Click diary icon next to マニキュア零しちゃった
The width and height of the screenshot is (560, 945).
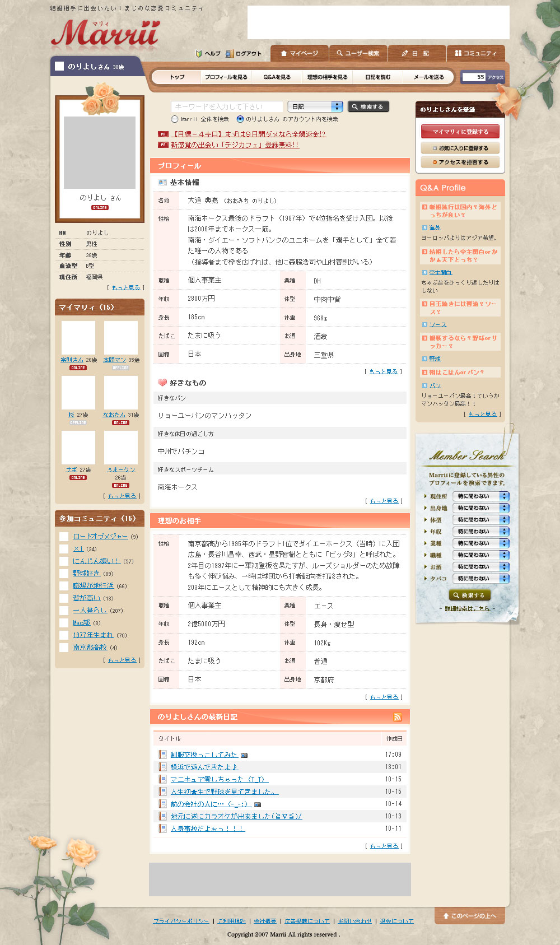[x=162, y=779]
